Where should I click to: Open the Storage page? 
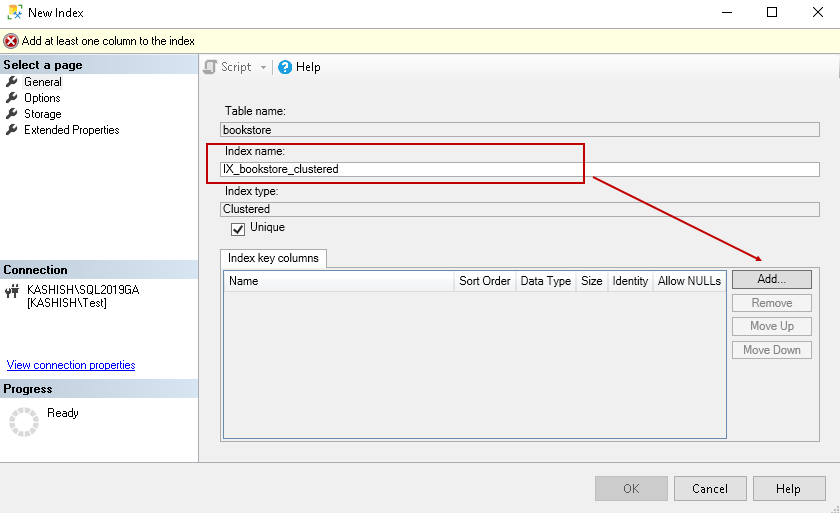42,114
